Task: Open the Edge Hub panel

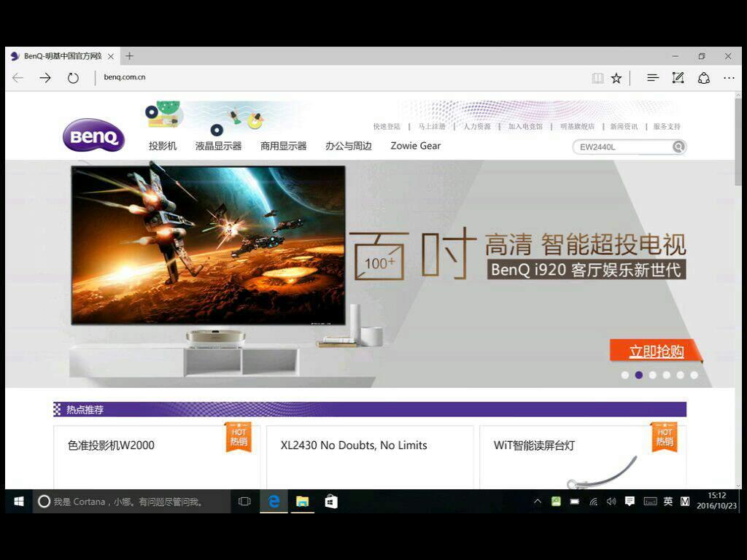Action: (x=653, y=77)
